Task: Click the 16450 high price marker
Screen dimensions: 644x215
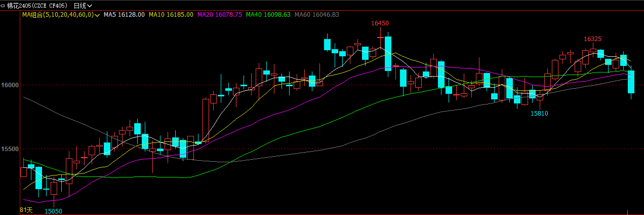Action: click(380, 23)
